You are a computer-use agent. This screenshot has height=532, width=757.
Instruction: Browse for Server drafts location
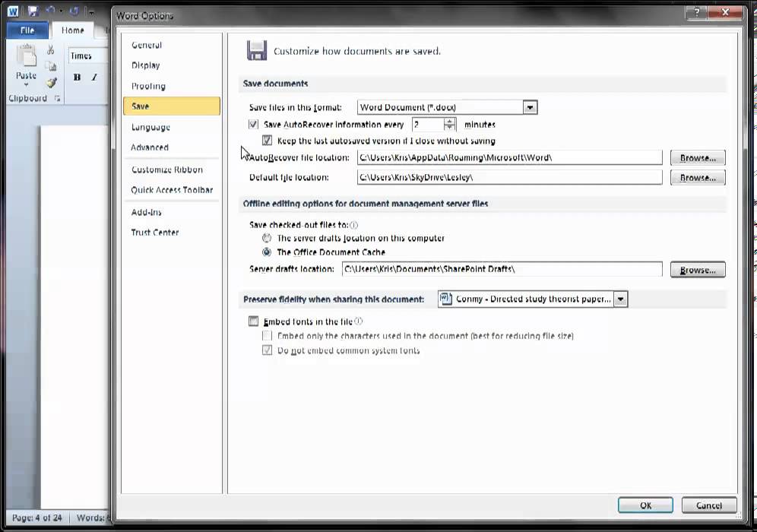tap(698, 270)
